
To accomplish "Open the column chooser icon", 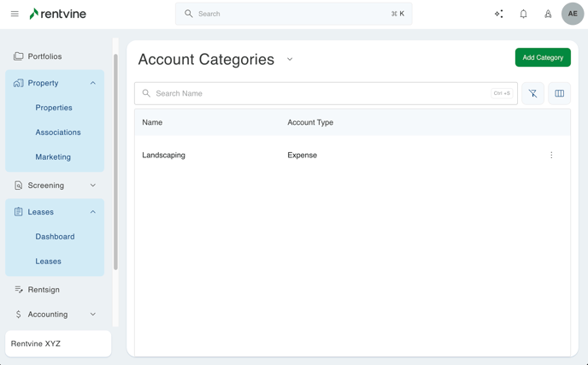I will [x=559, y=93].
